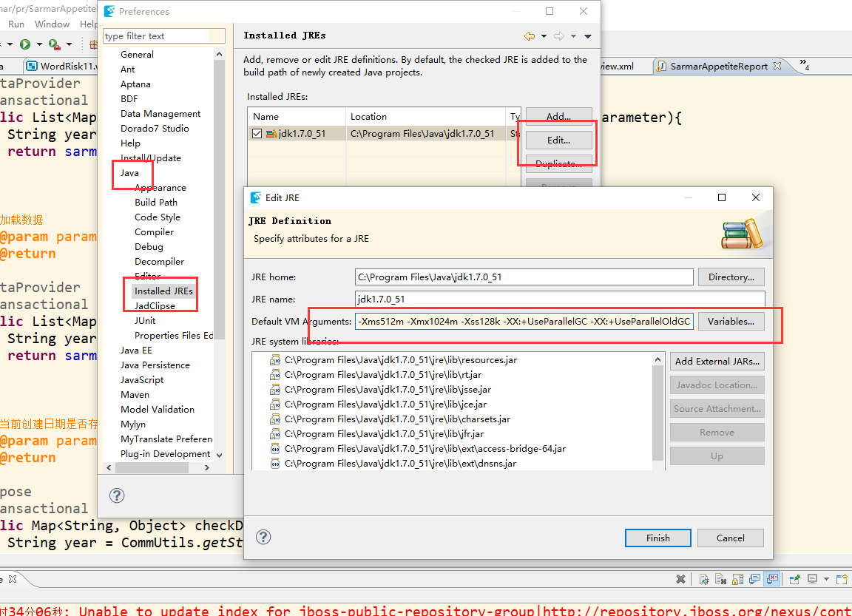Viewport: 852px width, 616px height.
Task: Open Back history dropdown in Preferences
Action: coord(544,36)
